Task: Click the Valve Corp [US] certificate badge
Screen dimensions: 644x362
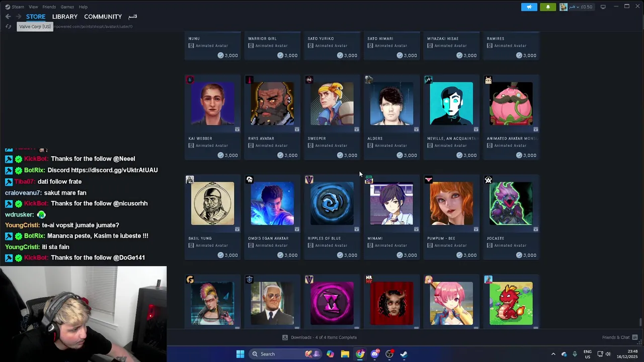Action: (35, 27)
